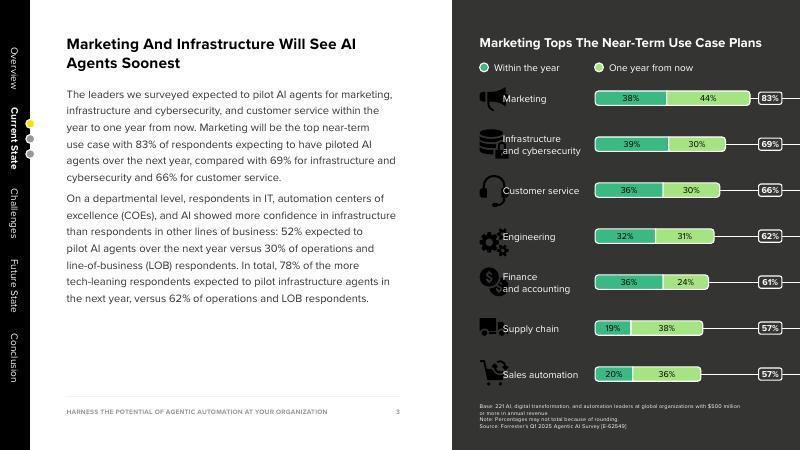The height and width of the screenshot is (450, 800).
Task: Open the Overview section tab
Action: pyautogui.click(x=14, y=68)
